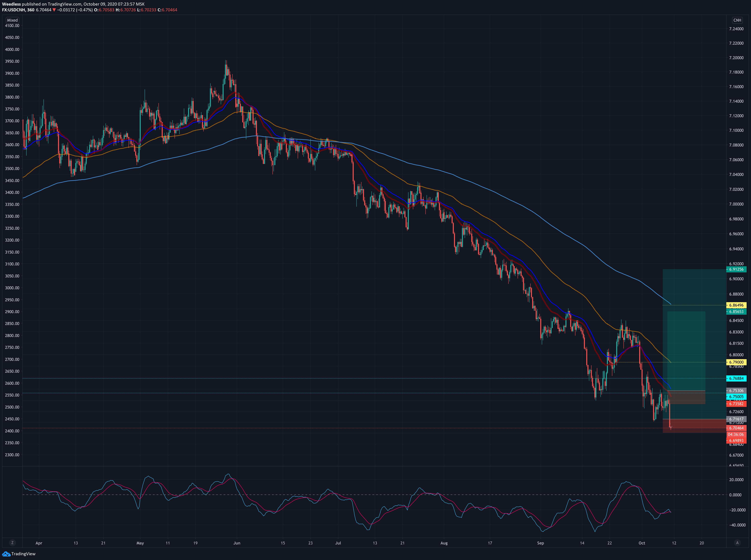Click the 7.20000 tick on the right price axis
This screenshot has height=560, width=751.
pos(736,58)
